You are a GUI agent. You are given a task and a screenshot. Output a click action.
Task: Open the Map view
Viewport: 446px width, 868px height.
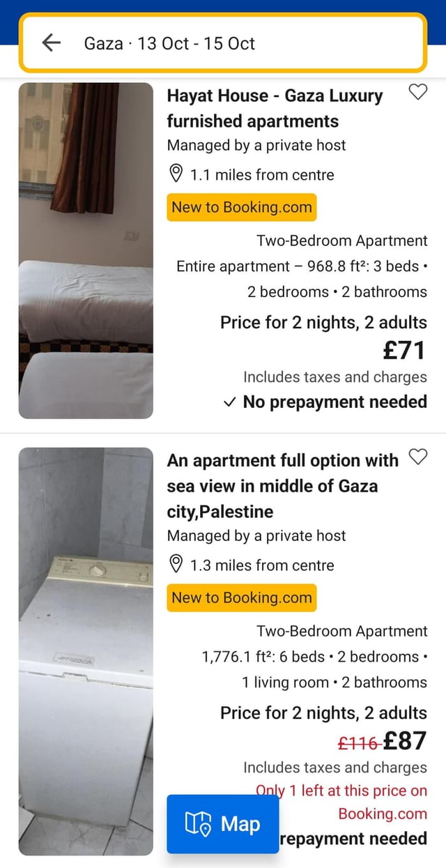click(x=223, y=824)
